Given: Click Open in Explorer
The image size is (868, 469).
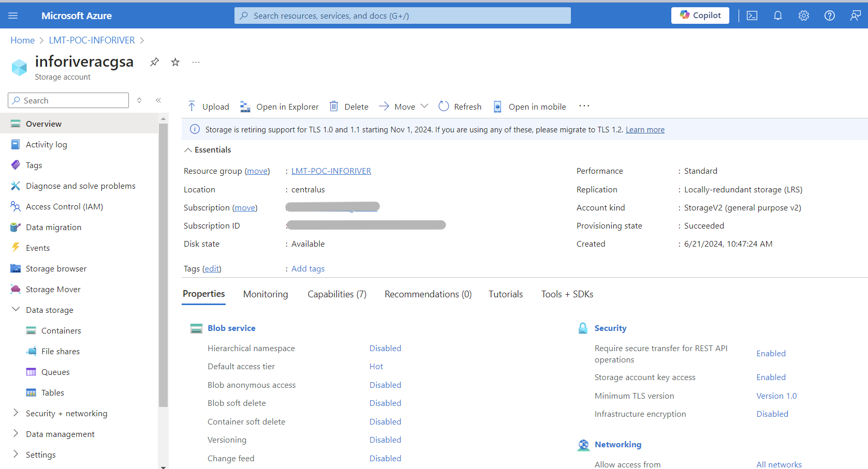Looking at the screenshot, I should tap(279, 107).
